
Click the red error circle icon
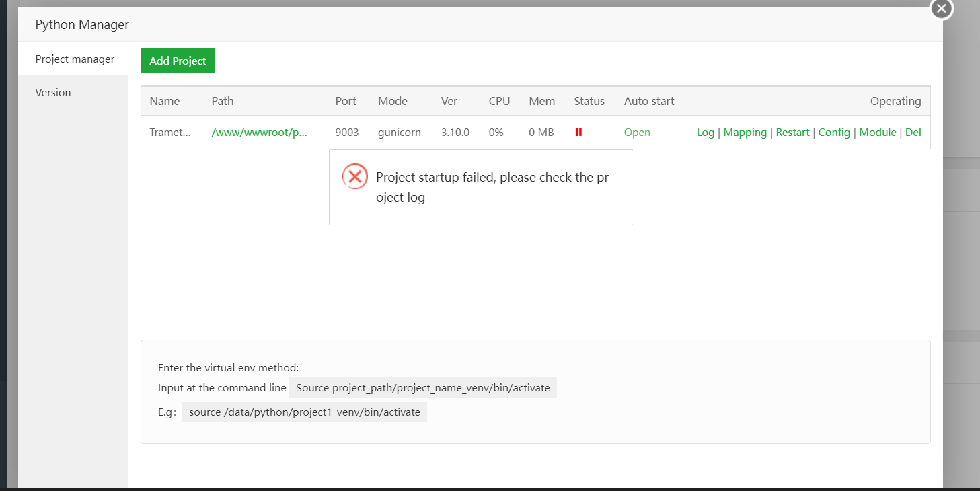tap(355, 177)
